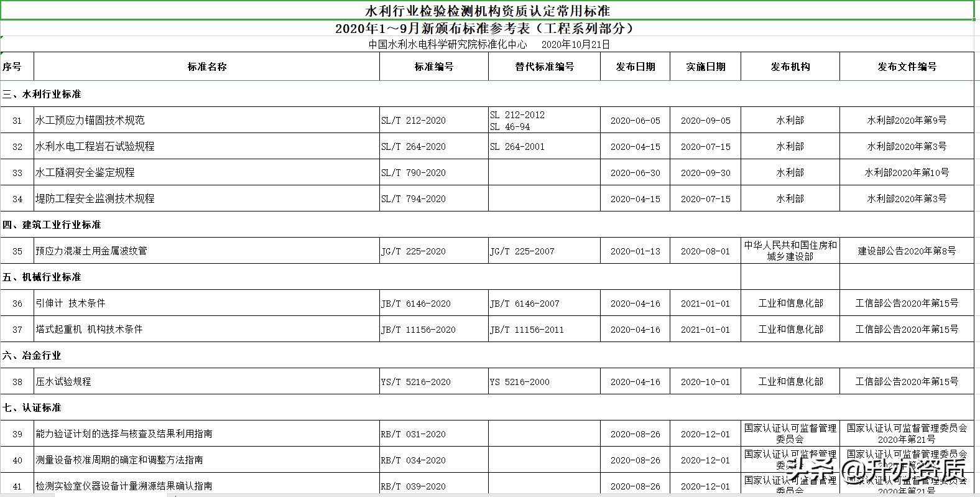Screen dimensions: 980x497
Task: Click the cell JB/T 11156-2011
Action: pos(527,330)
